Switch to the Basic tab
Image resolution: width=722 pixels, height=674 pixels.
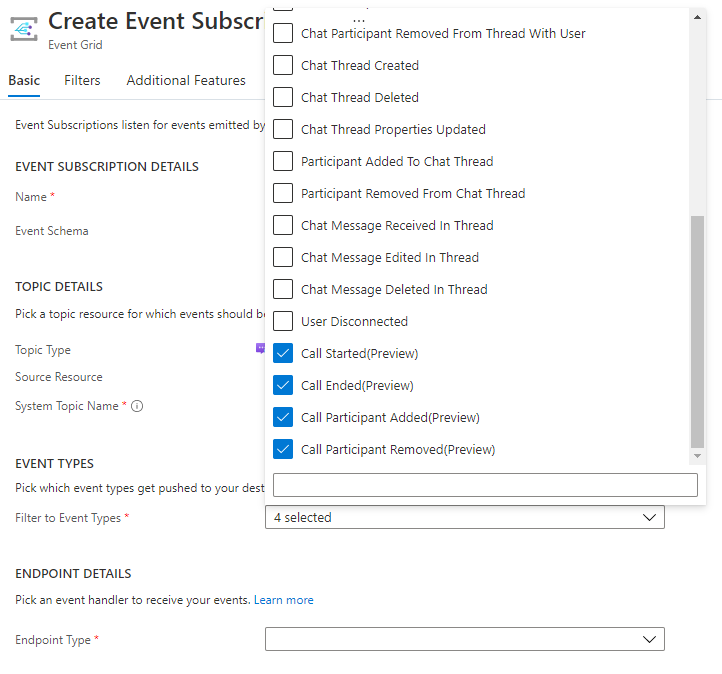point(24,81)
